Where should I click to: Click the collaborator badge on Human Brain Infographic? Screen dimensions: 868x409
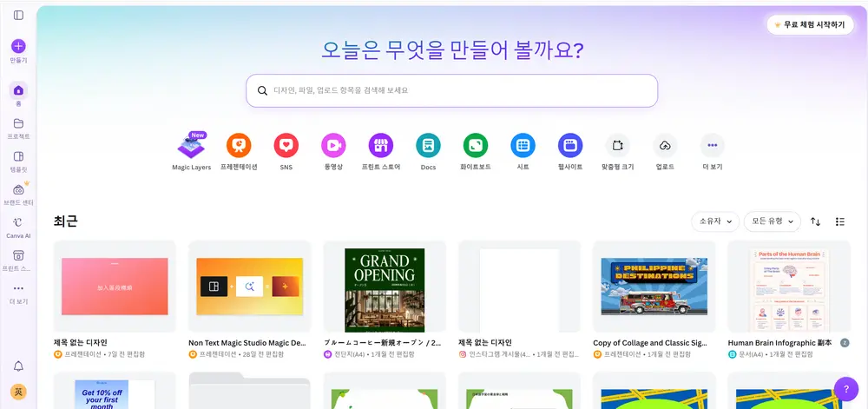point(845,343)
